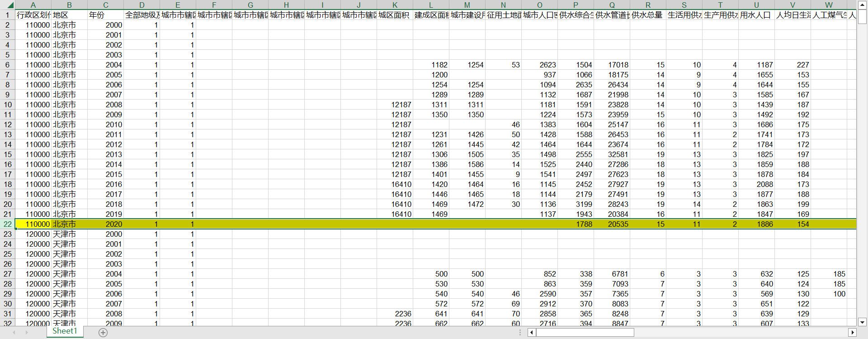Click cell with value '28243'
The width and height of the screenshot is (868, 339).
click(612, 204)
